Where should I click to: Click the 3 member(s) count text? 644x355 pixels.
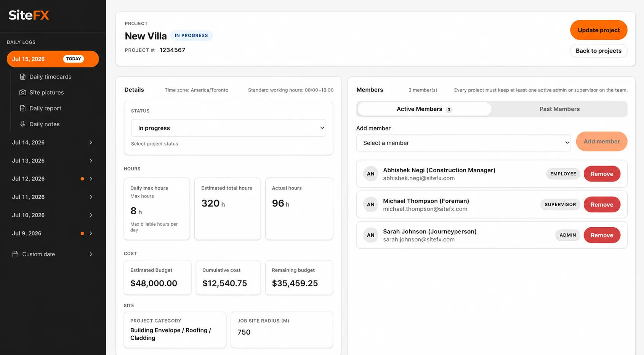(x=423, y=90)
